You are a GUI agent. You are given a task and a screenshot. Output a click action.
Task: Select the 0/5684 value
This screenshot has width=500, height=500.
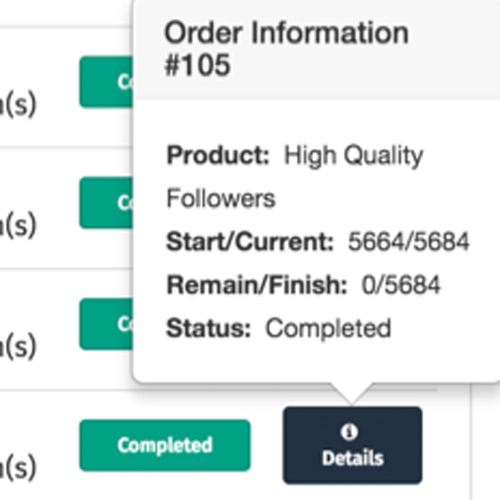401,285
